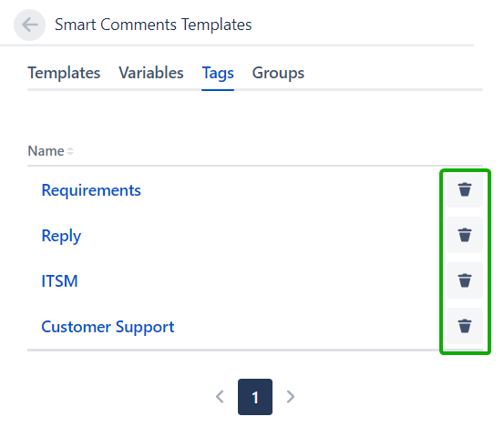Go to next page chevron
504x437 pixels.
pyautogui.click(x=290, y=397)
